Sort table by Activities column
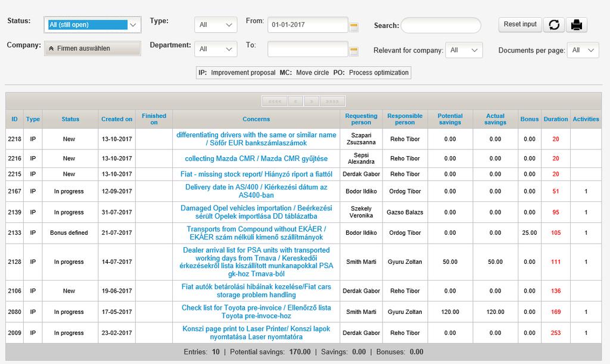 coord(586,119)
